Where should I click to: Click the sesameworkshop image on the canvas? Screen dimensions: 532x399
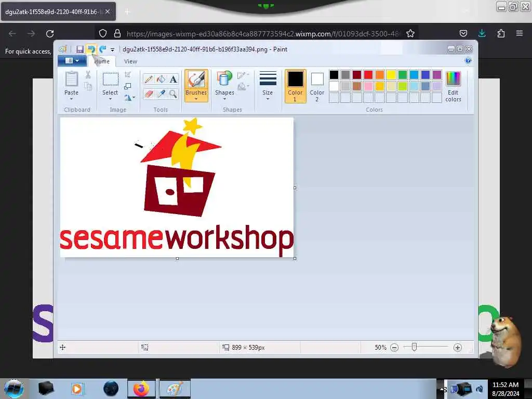pyautogui.click(x=177, y=187)
